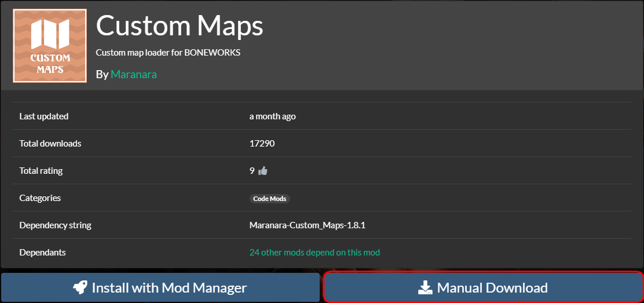This screenshot has height=303, width=644.
Task: Click the Manual Download button
Action: coord(483,287)
